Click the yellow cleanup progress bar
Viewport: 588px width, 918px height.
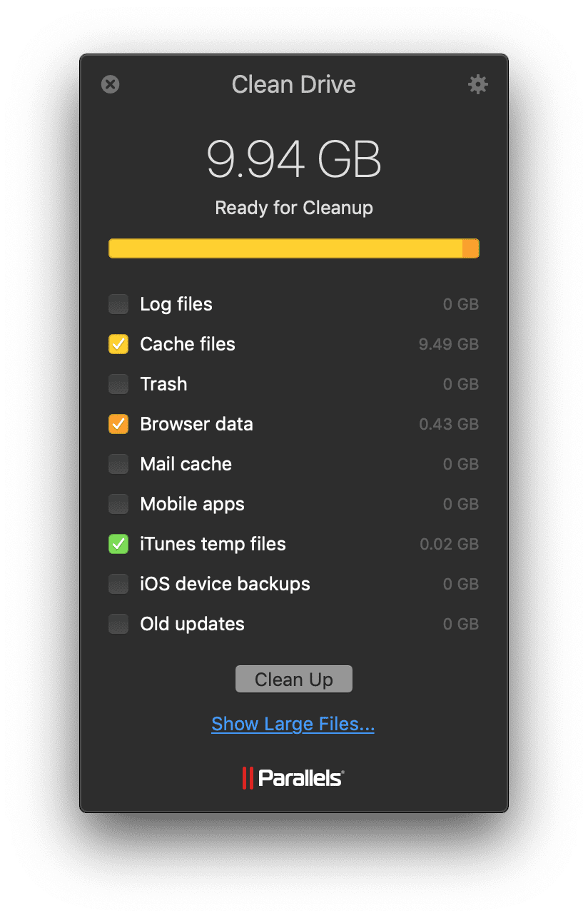pyautogui.click(x=293, y=248)
